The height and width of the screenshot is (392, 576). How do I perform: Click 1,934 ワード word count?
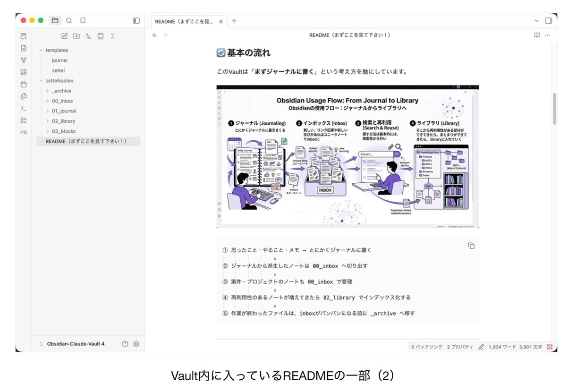pyautogui.click(x=502, y=347)
